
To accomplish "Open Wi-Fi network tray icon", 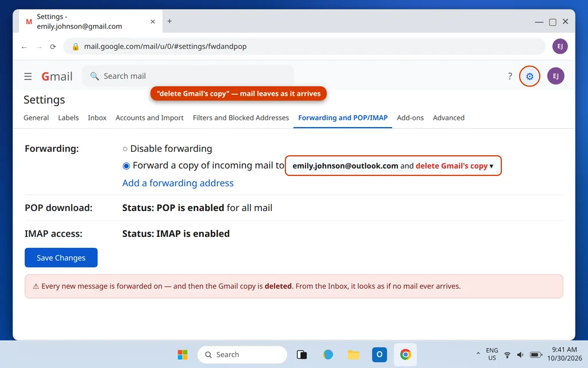I will [x=507, y=355].
